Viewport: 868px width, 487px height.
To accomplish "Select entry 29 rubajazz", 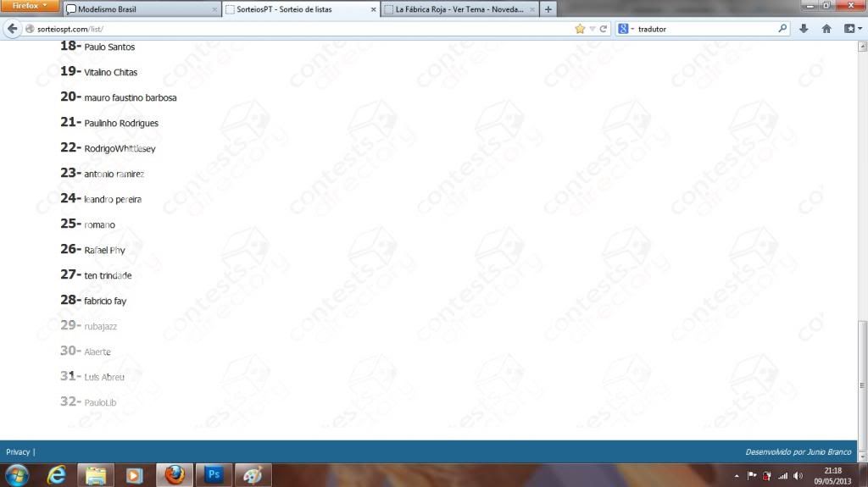I will tap(88, 326).
